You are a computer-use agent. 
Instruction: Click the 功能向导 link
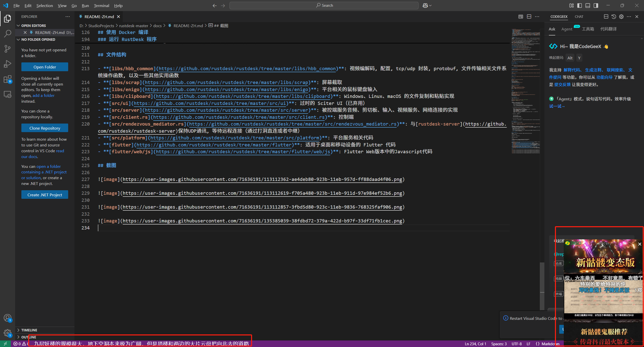point(604,77)
